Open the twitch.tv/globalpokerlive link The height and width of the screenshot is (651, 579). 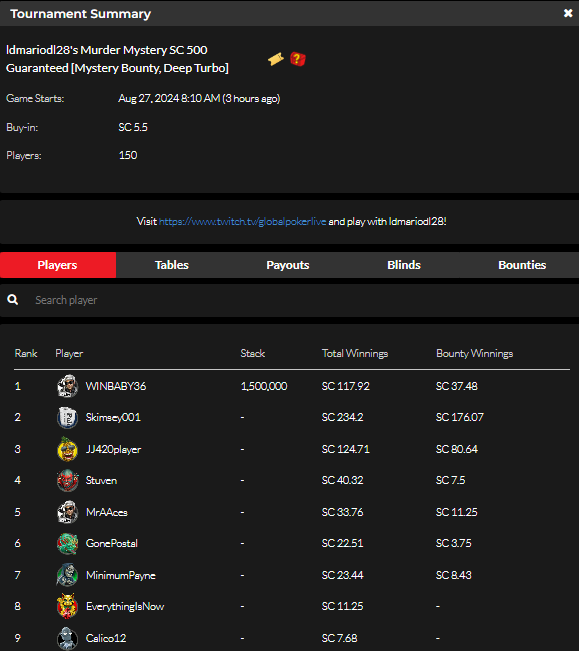point(242,221)
